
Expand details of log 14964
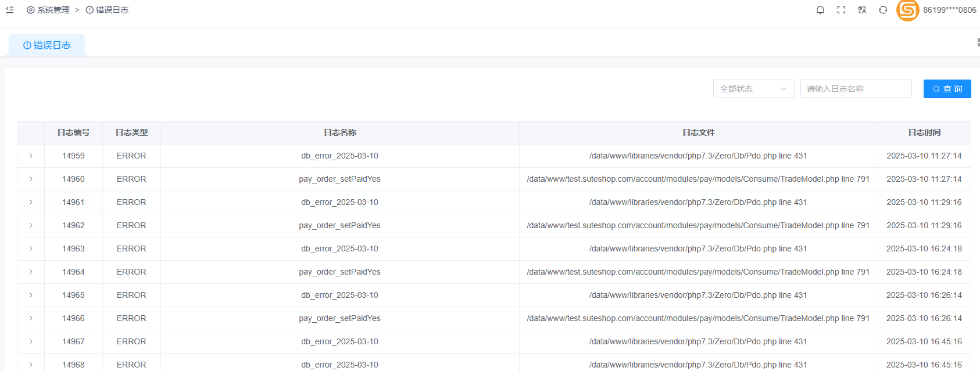[31, 272]
